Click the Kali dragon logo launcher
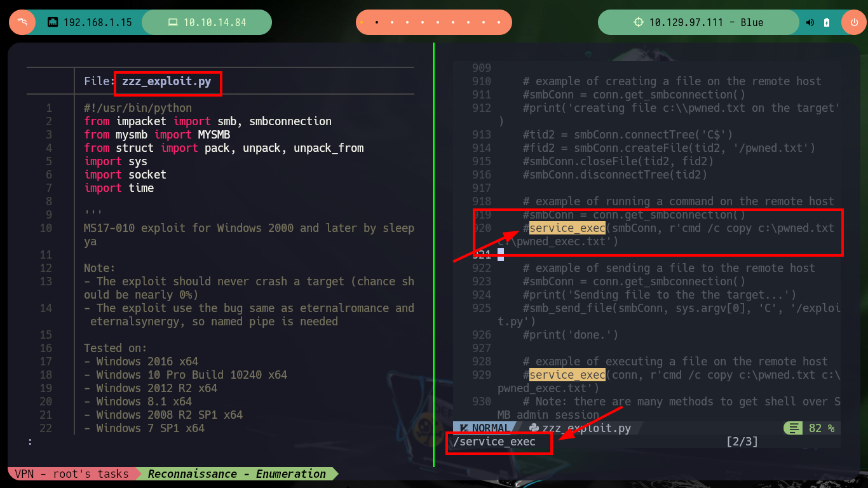Viewport: 868px width, 488px height. point(22,22)
